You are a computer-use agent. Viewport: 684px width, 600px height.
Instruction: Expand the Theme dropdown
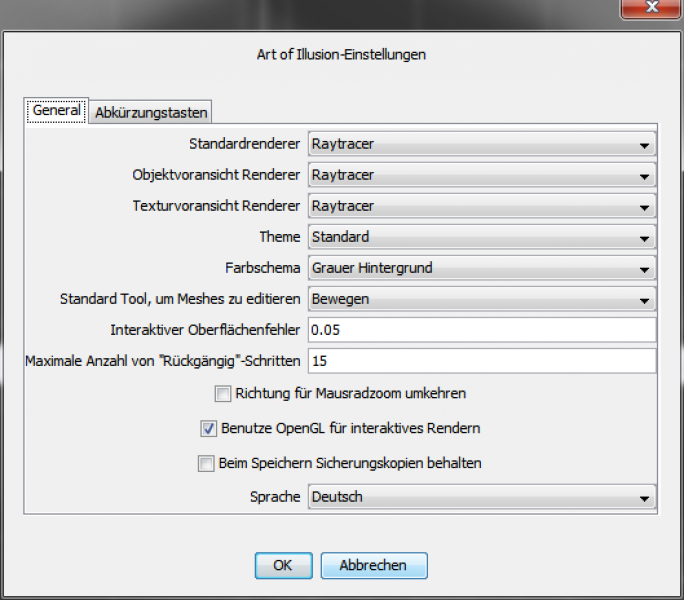[482, 237]
